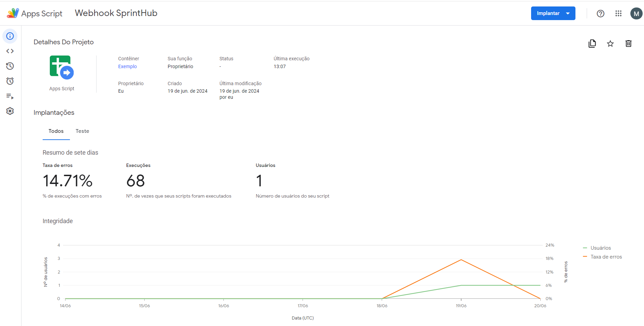This screenshot has height=326, width=644.
Task: Open the code Editor icon in sidebar
Action: 10,51
